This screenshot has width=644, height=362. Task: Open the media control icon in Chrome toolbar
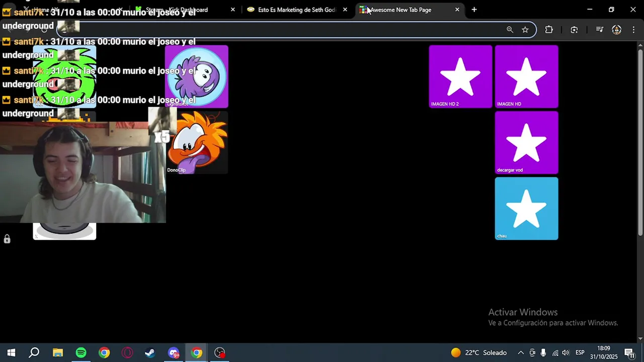pyautogui.click(x=599, y=30)
